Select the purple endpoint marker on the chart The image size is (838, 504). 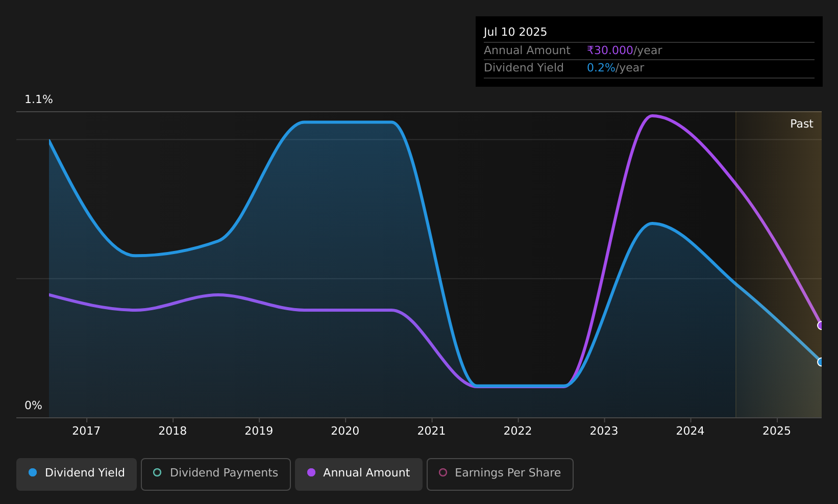coord(821,325)
